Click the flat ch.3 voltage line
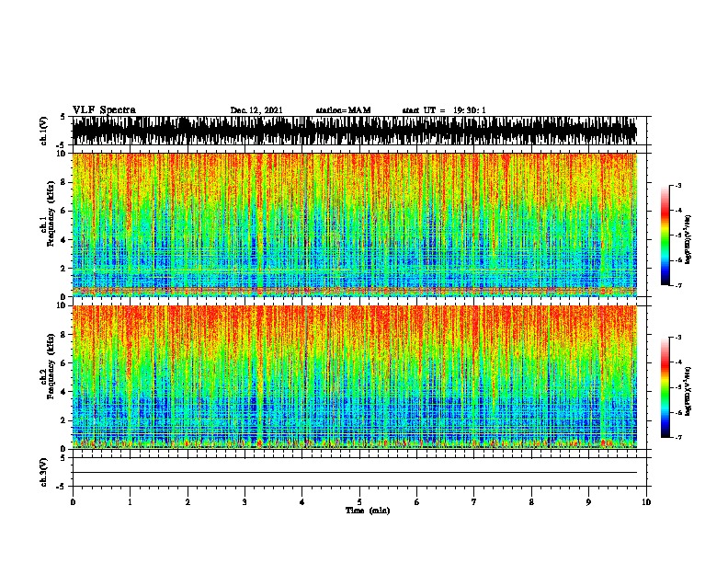The height and width of the screenshot is (563, 728). (x=355, y=473)
